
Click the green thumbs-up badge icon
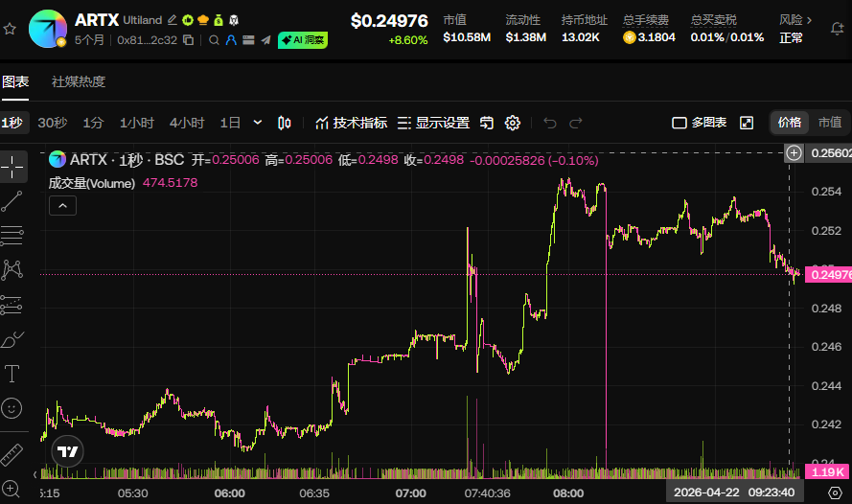pos(188,20)
